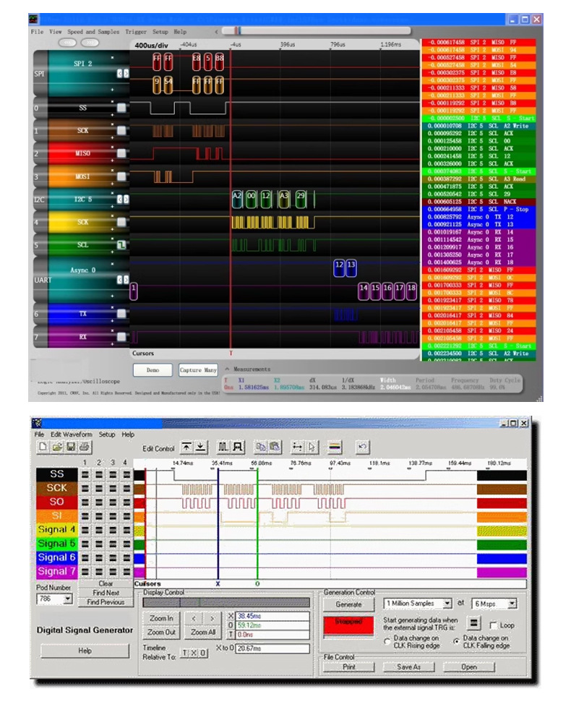The width and height of the screenshot is (571, 728).
Task: Click the clock pattern icon in Edit Control
Action: click(223, 447)
